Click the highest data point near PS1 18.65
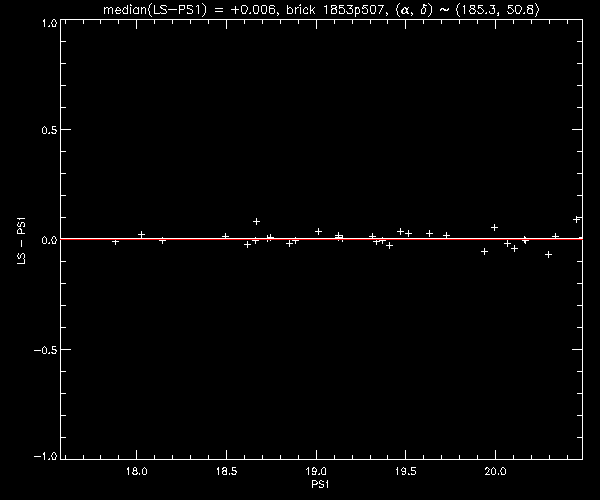The image size is (600, 500). coord(256,221)
